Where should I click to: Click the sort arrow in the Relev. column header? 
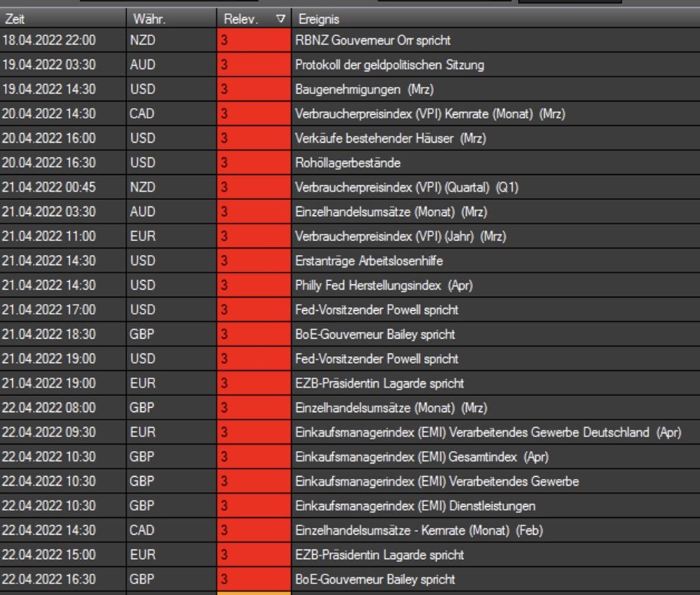[280, 19]
